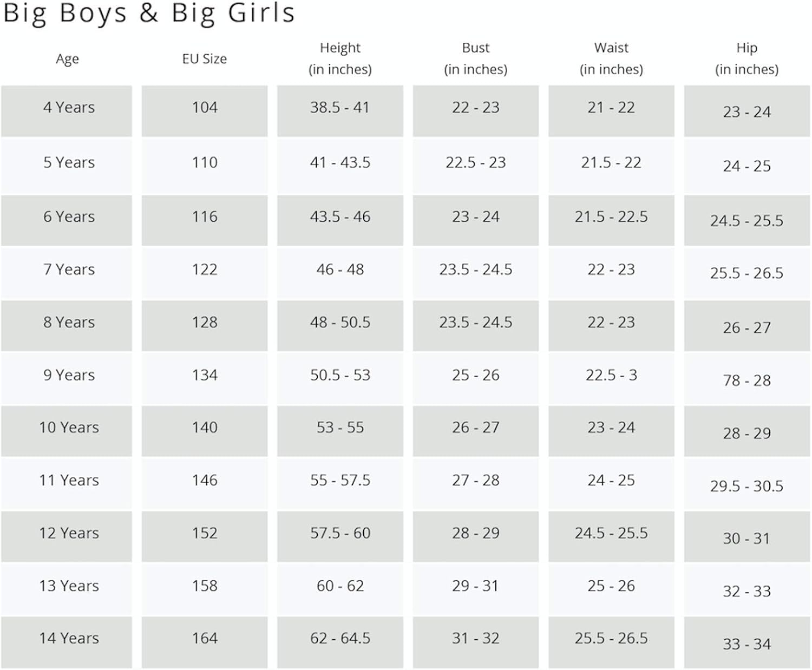The width and height of the screenshot is (812, 670).
Task: Click waist cell "24.5 - 25.5"
Action: point(611,533)
